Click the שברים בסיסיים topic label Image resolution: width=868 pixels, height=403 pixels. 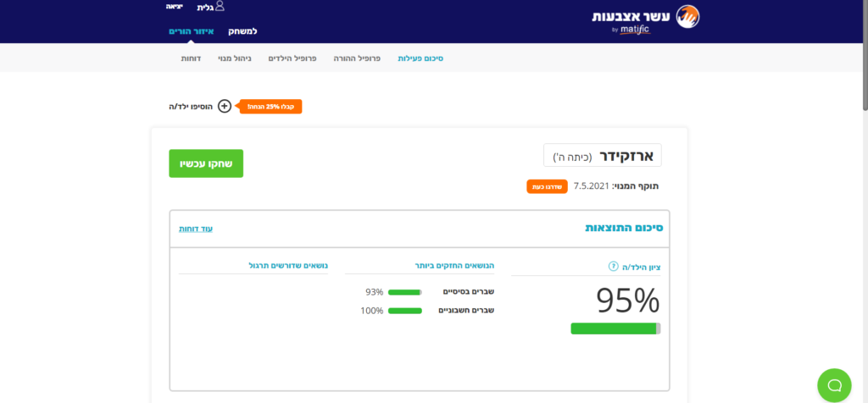point(468,292)
